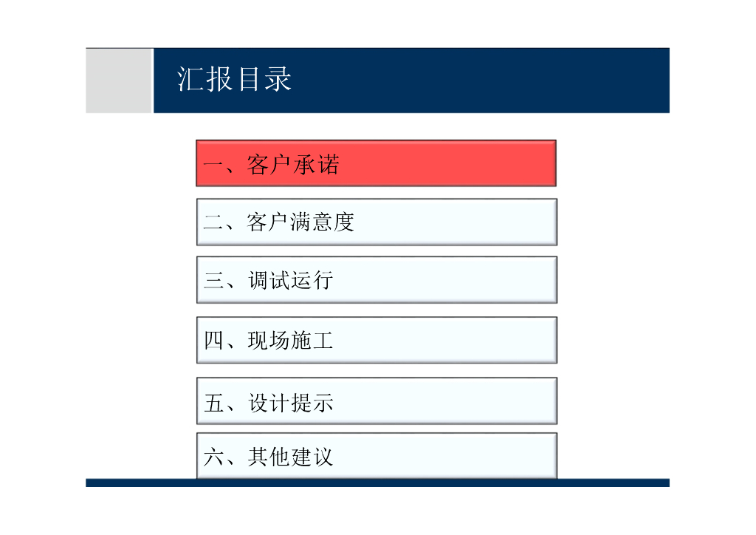Click the 汇报目录 slide title text
This screenshot has height=535, width=756.
[235, 80]
